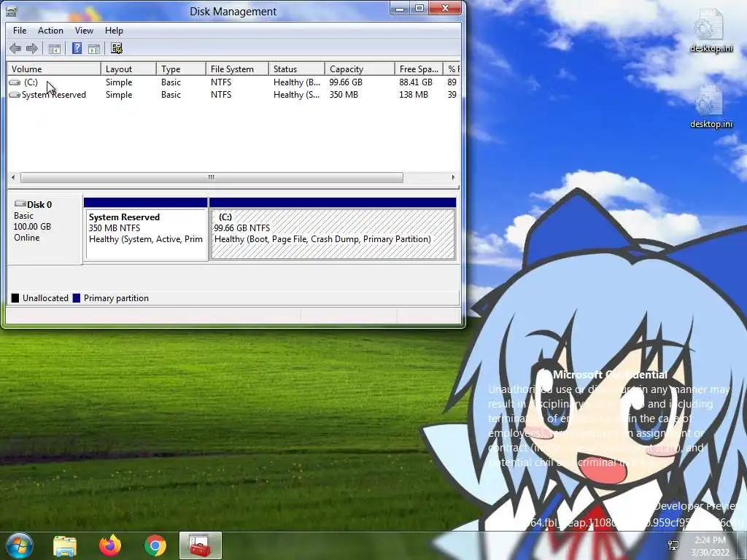Open the File menu

point(20,31)
